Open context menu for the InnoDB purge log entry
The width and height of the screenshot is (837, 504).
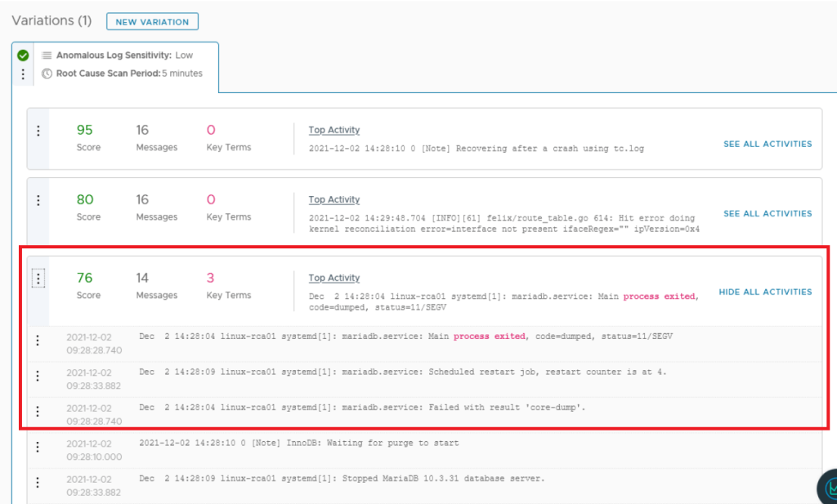click(38, 448)
